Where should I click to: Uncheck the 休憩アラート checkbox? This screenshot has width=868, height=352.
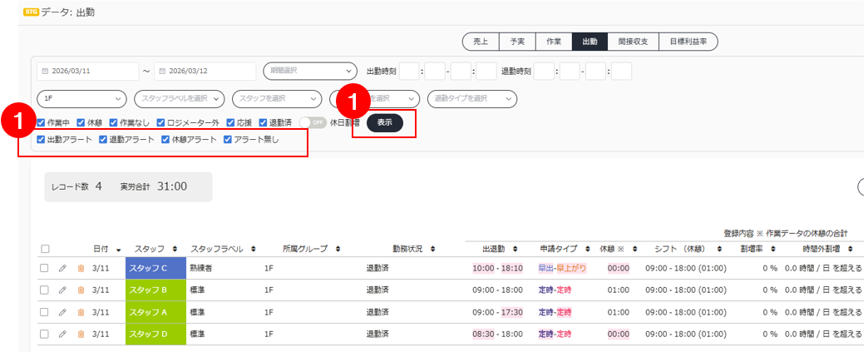tap(165, 140)
